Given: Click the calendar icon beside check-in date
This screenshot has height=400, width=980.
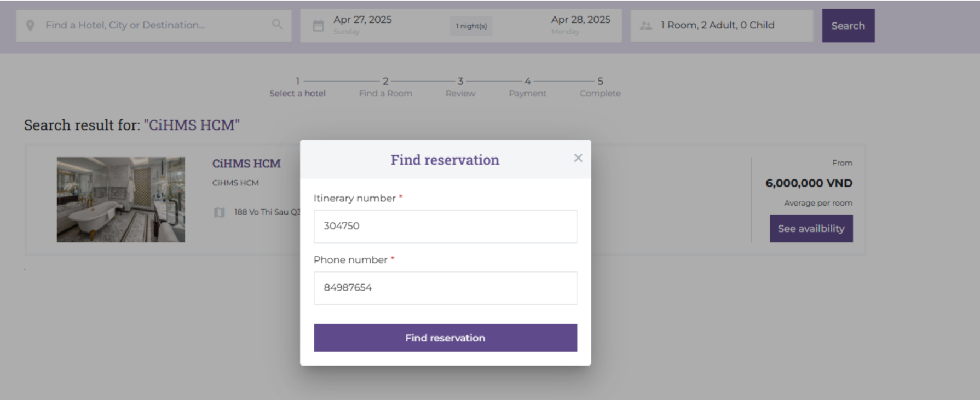Looking at the screenshot, I should tap(318, 26).
